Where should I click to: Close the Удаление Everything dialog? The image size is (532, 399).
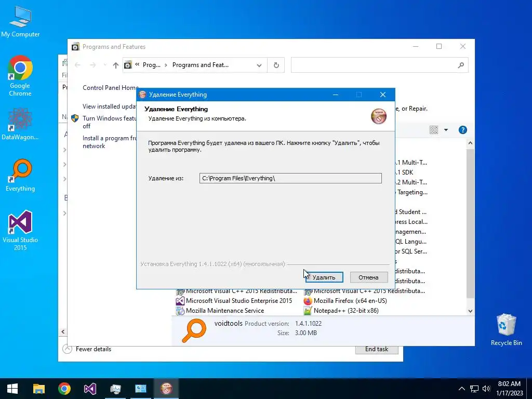(383, 95)
